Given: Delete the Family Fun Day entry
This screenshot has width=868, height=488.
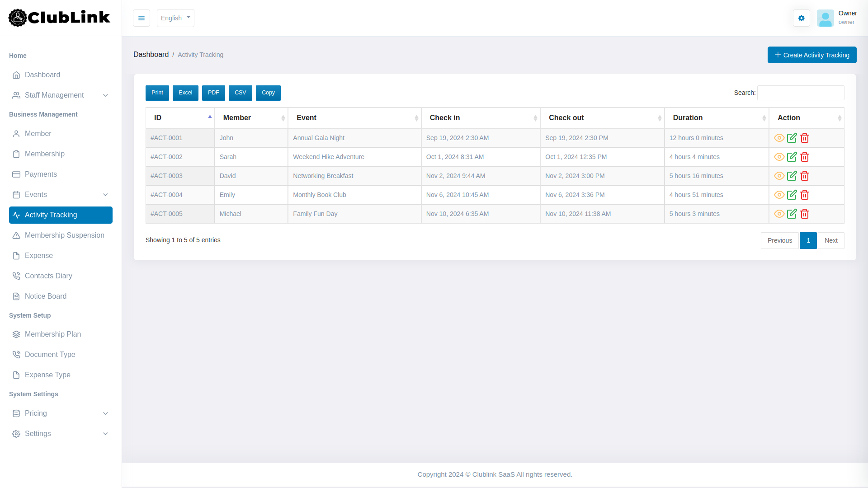Looking at the screenshot, I should tap(805, 214).
